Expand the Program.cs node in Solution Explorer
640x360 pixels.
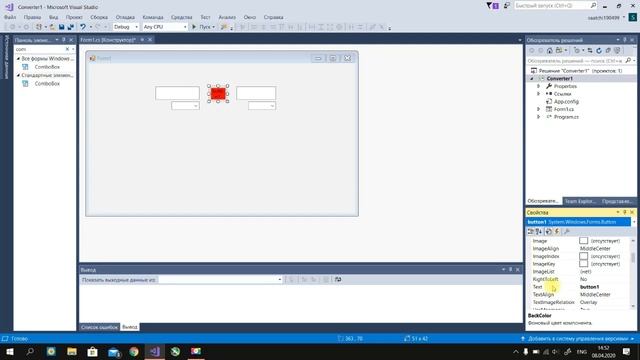tap(538, 117)
